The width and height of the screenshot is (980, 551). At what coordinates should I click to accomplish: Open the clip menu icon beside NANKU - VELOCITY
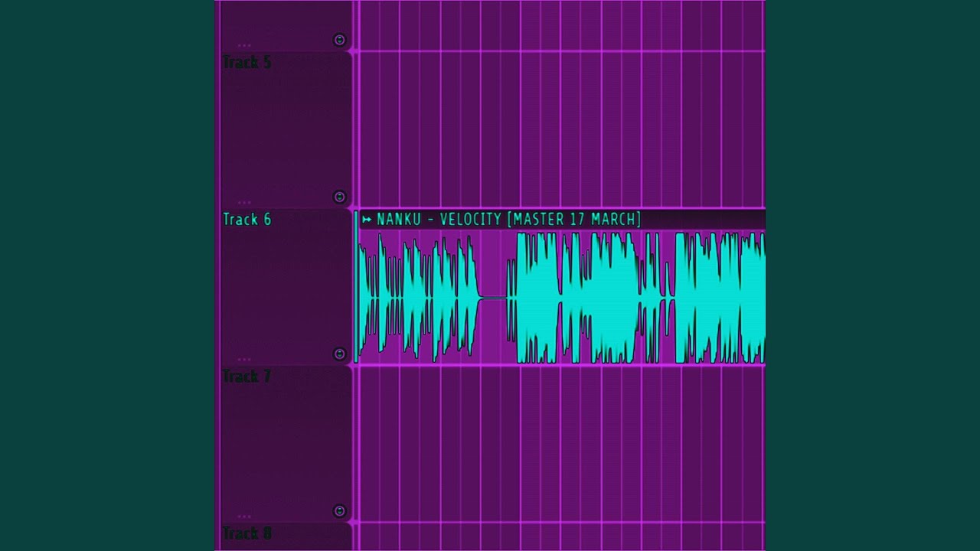pyautogui.click(x=367, y=220)
